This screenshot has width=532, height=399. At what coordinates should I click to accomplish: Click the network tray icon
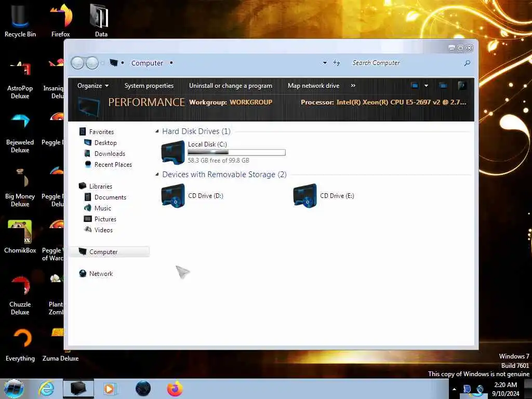(x=467, y=389)
